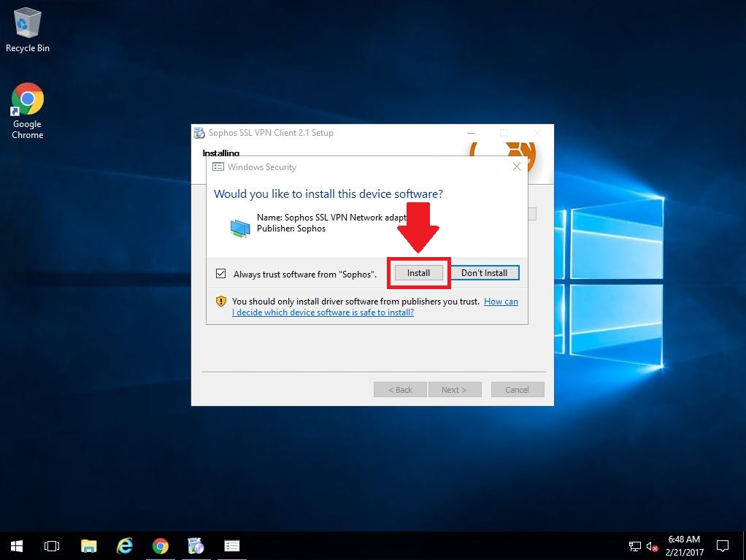Click the disabled Back button
This screenshot has width=746, height=560.
tap(400, 390)
